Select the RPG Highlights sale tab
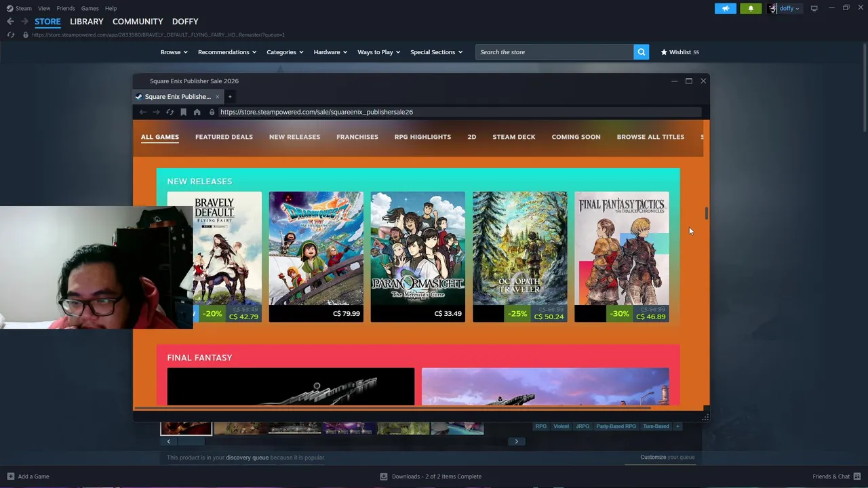Image resolution: width=868 pixels, height=488 pixels. coord(422,137)
